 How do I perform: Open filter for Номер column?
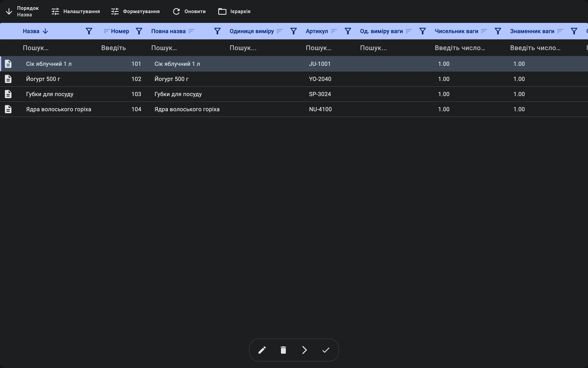point(139,31)
